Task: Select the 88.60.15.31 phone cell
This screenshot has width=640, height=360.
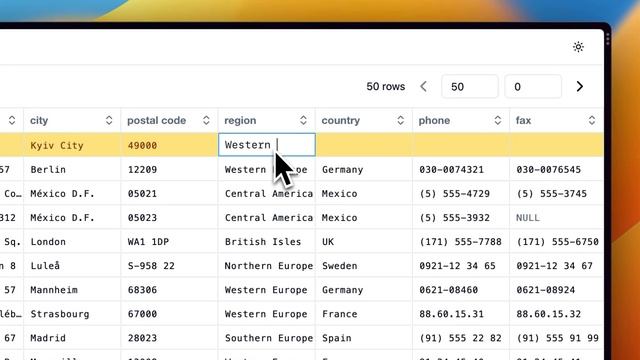Action: tap(461, 314)
